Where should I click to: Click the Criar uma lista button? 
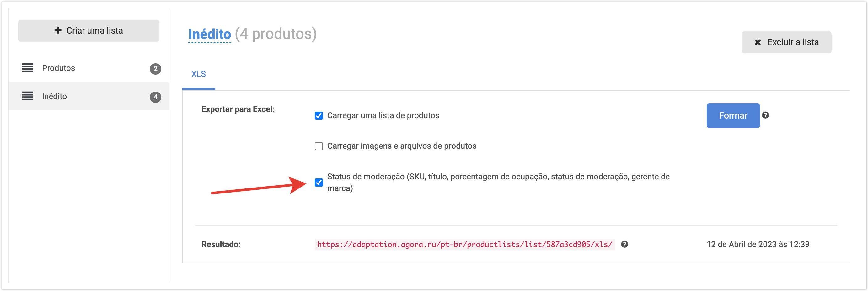pyautogui.click(x=88, y=31)
